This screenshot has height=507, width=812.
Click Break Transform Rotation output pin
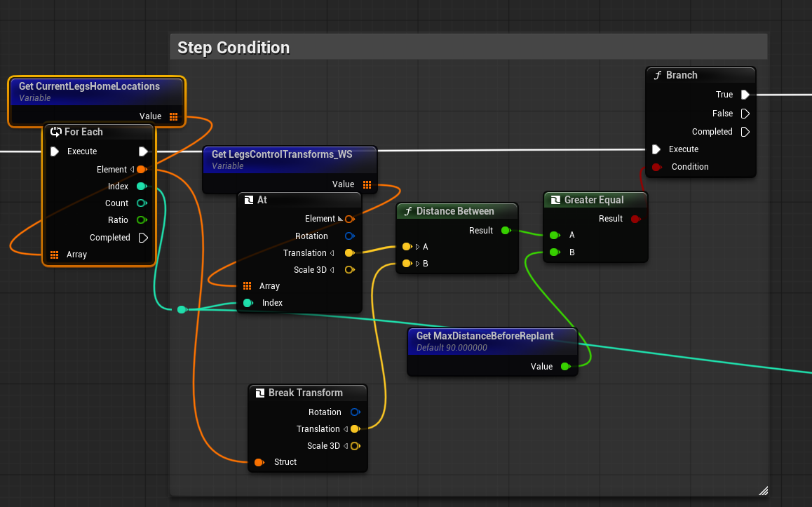(356, 412)
